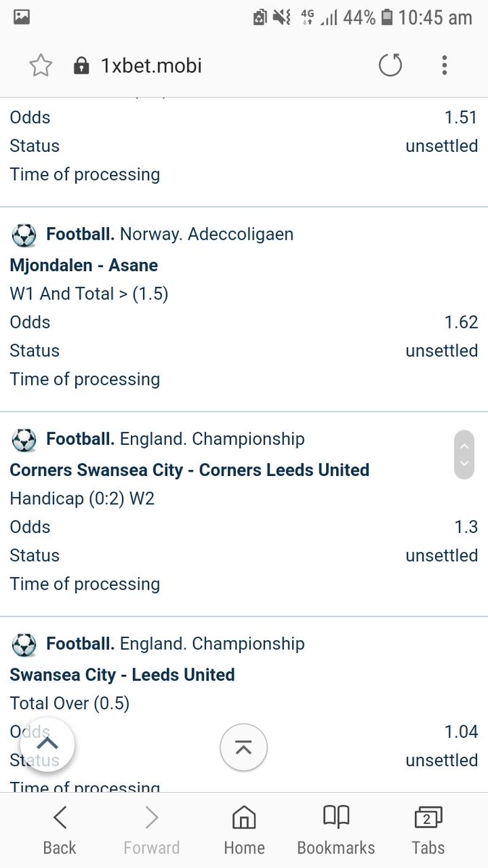
Task: Open the Mjondalen - Asane match
Action: pos(84,265)
